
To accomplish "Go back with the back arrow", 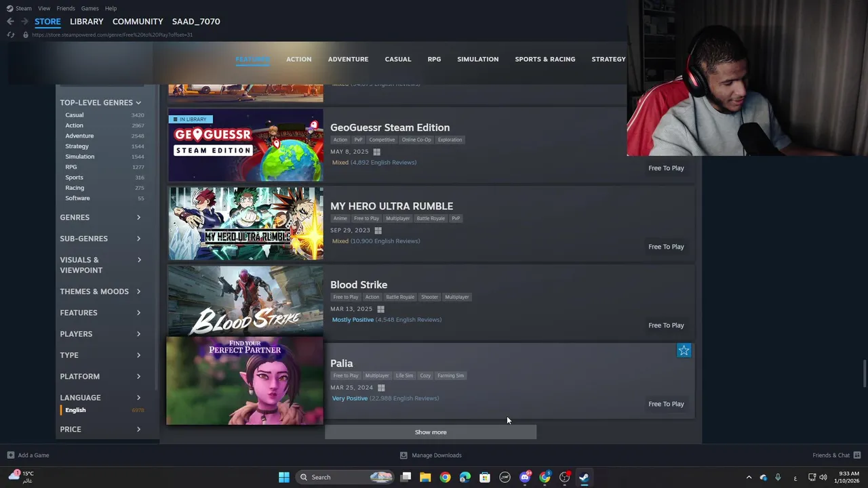I will [10, 22].
